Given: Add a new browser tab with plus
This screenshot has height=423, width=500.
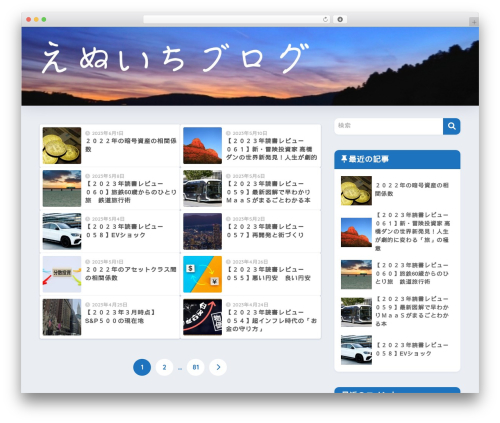Looking at the screenshot, I should click(474, 22).
